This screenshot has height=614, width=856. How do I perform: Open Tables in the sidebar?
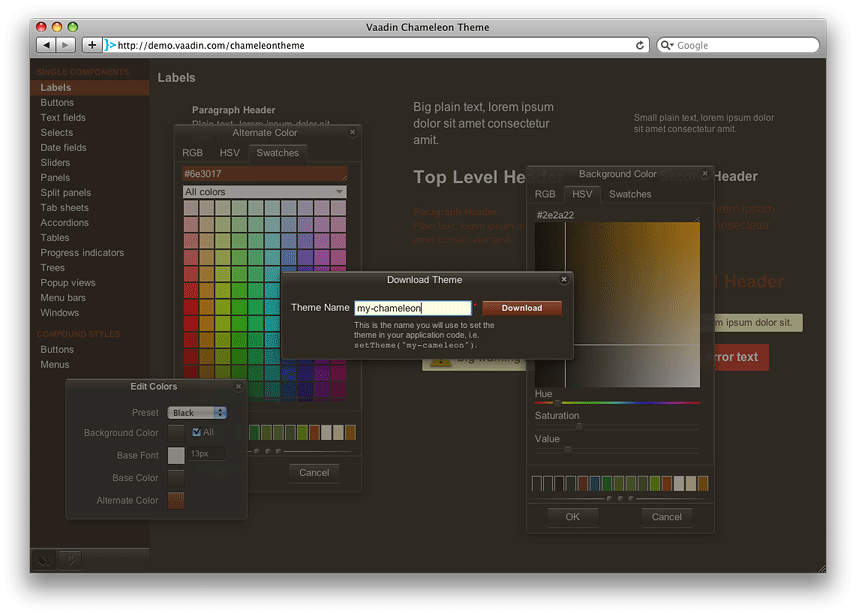pyautogui.click(x=55, y=237)
